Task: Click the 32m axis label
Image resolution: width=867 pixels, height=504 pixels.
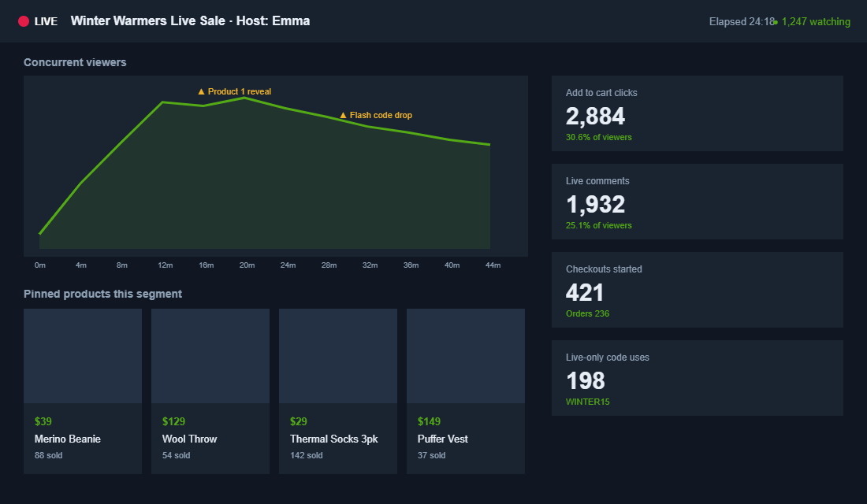Action: tap(370, 265)
